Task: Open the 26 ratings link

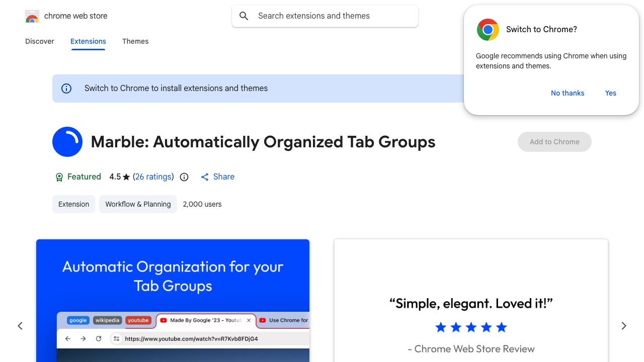Action: click(x=153, y=177)
